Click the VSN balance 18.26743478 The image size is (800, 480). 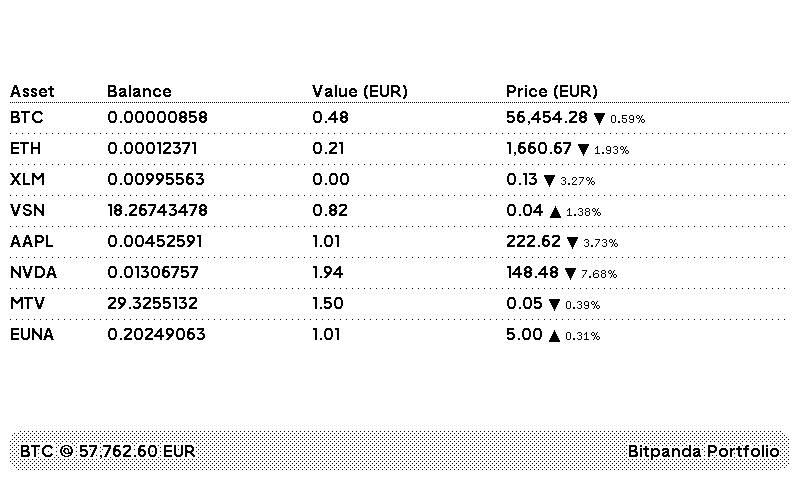coord(157,211)
